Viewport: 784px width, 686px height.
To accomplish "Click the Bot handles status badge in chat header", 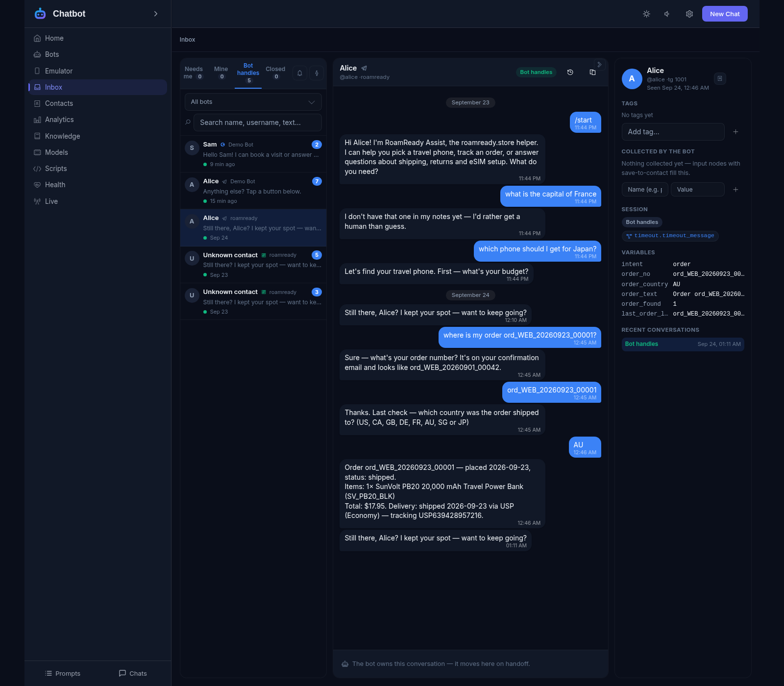I will coord(536,72).
